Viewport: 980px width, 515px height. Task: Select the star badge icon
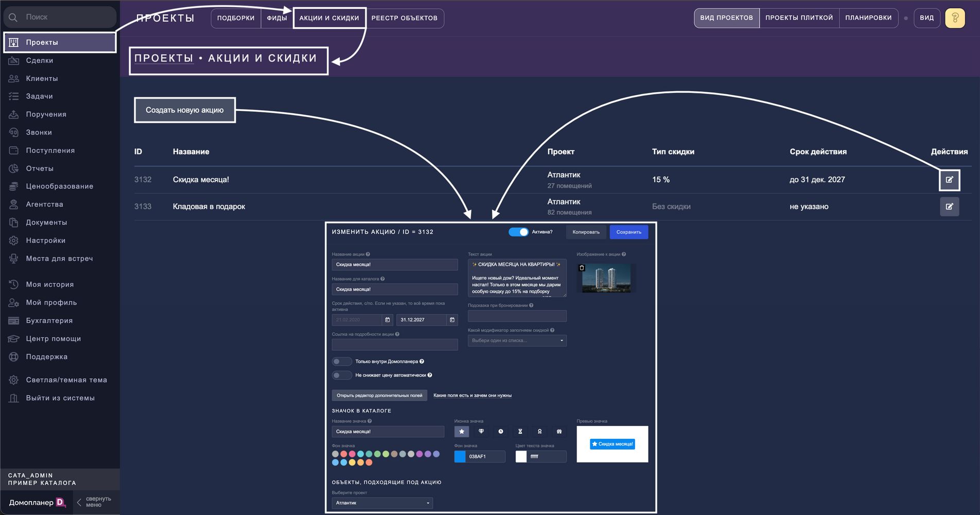click(462, 432)
